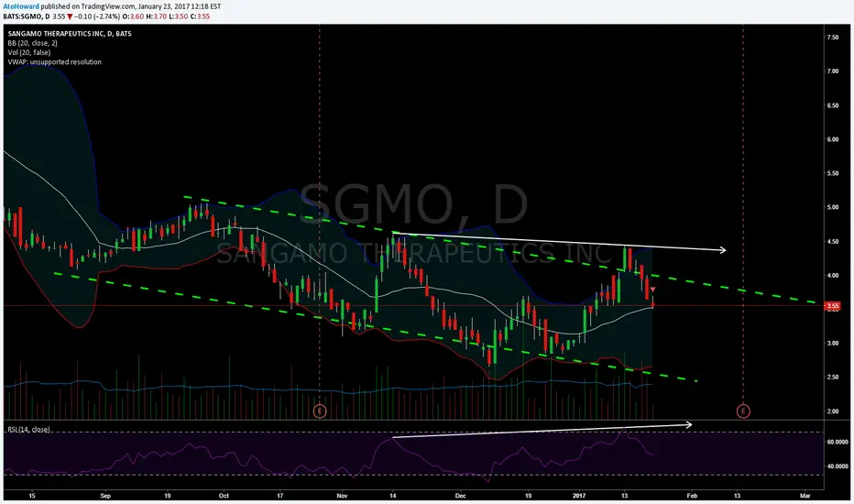Click the 5.50 price axis label

(833, 173)
